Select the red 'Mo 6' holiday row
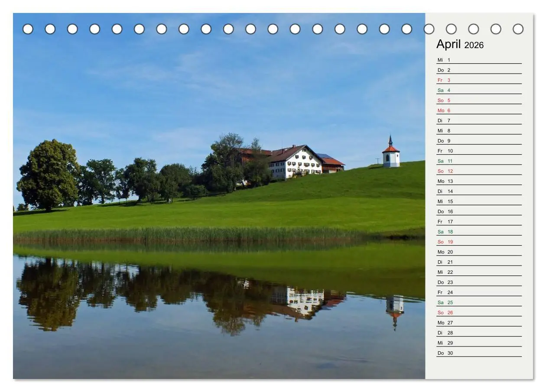546x392 pixels. click(479, 110)
